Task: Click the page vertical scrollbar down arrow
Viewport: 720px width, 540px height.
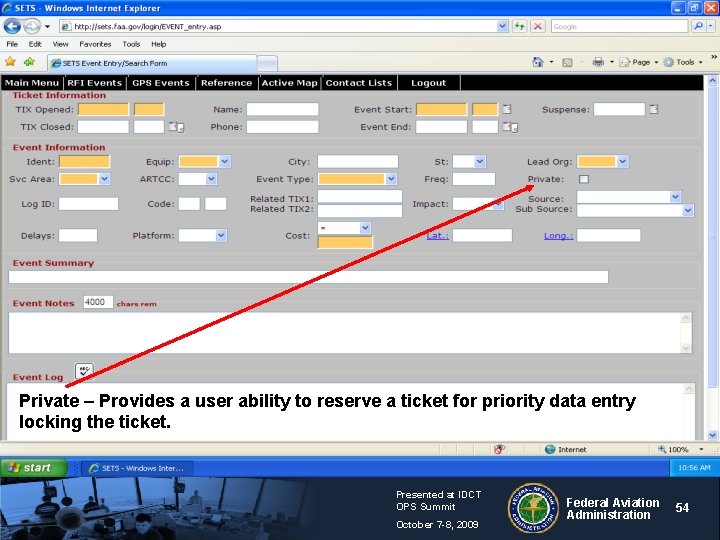Action: click(712, 434)
